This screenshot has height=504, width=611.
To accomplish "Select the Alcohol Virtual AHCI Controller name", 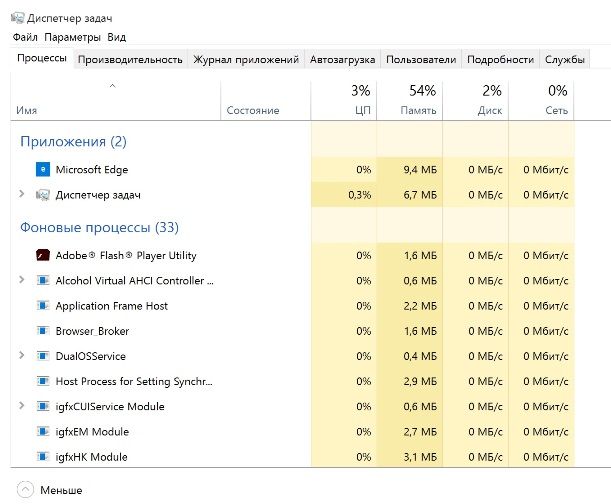I will (x=135, y=280).
